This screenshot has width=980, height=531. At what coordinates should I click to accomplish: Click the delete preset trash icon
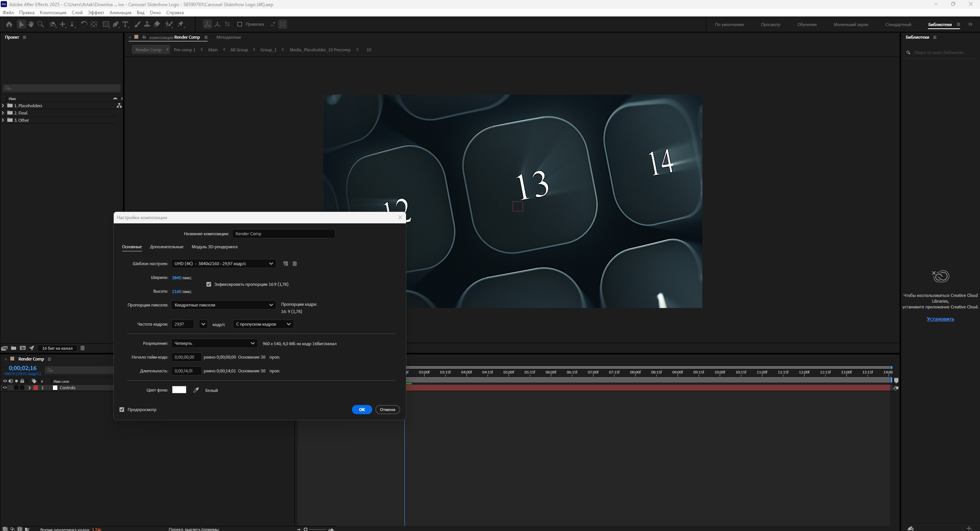[x=294, y=264]
